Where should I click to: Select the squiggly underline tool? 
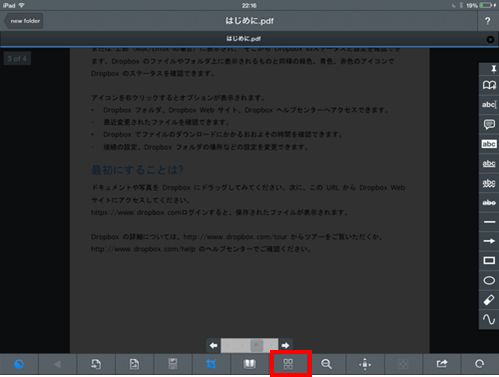(x=489, y=183)
